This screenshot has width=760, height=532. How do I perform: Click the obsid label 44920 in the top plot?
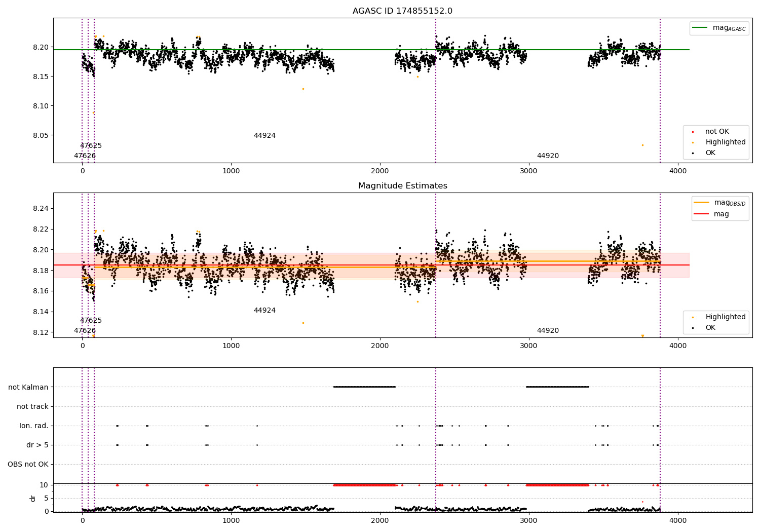click(548, 156)
